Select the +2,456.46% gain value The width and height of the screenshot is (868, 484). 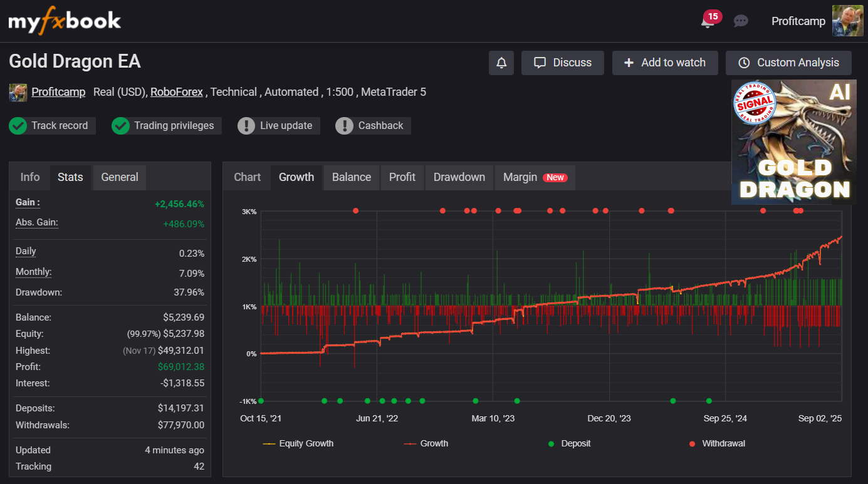(179, 204)
